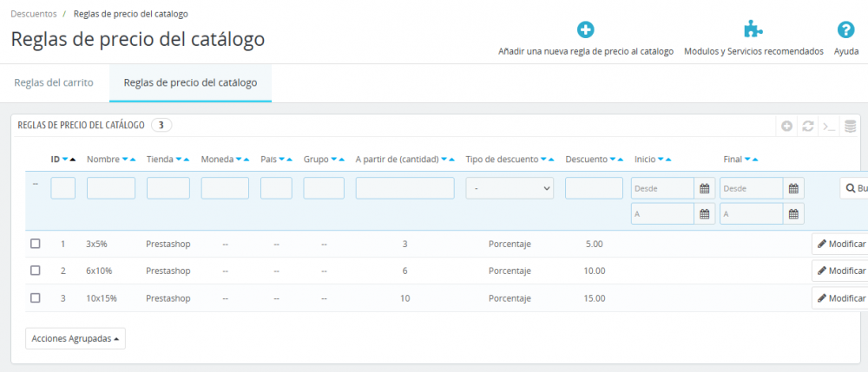Click the name cell 3x5%
868x372 pixels.
click(x=99, y=244)
